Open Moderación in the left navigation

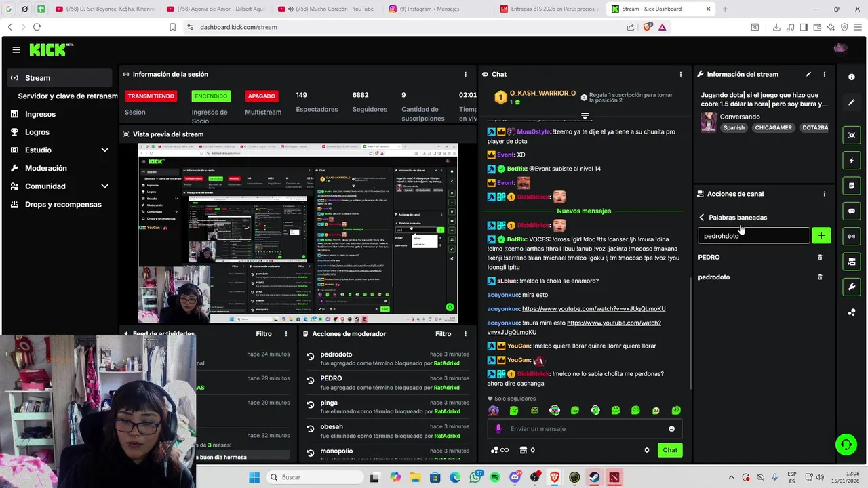click(x=46, y=168)
